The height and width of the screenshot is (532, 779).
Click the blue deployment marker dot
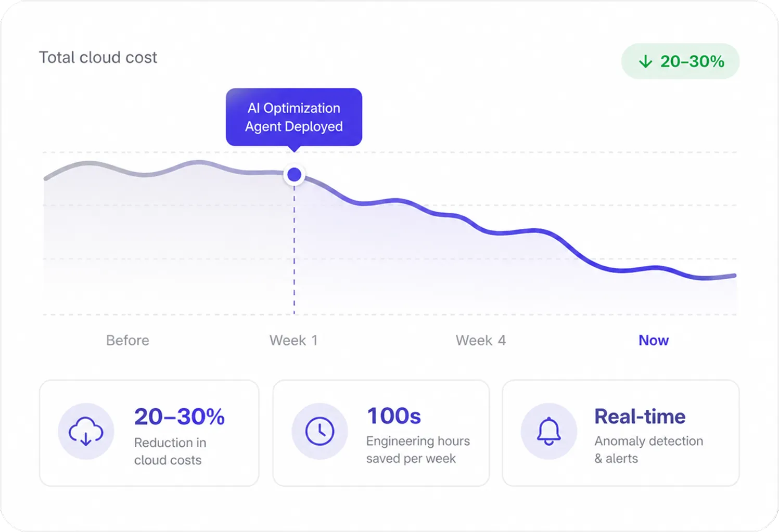(295, 175)
